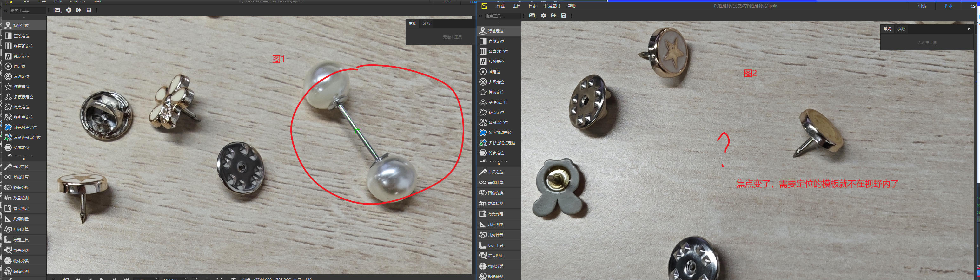Image resolution: width=980 pixels, height=280 pixels.
Task: Click the save icon in 图2 window toolbar
Action: point(563,16)
